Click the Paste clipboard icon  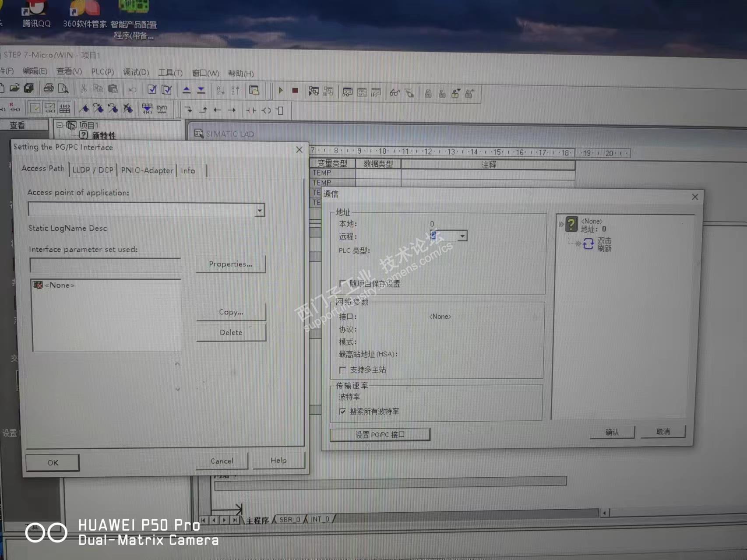[x=113, y=89]
